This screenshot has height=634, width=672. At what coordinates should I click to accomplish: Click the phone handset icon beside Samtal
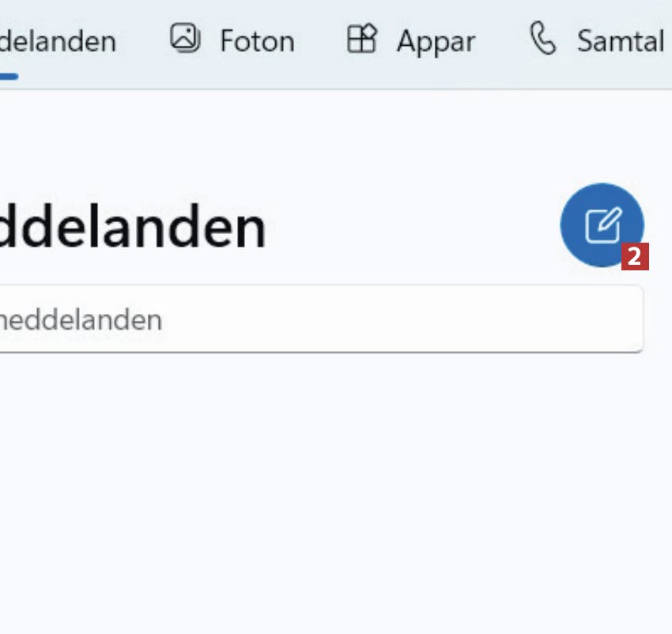[543, 39]
